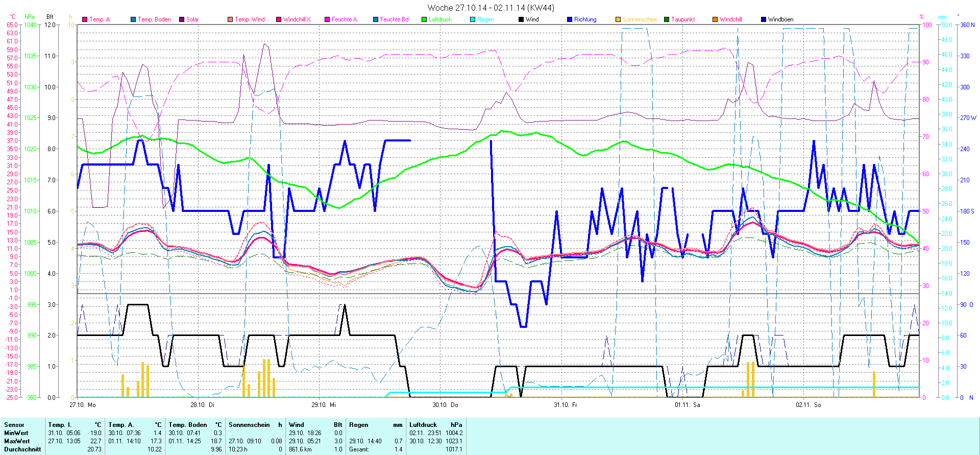Screen dimensions: 980x455
Task: Click the 31.10. Fr date marker
Action: point(566,404)
